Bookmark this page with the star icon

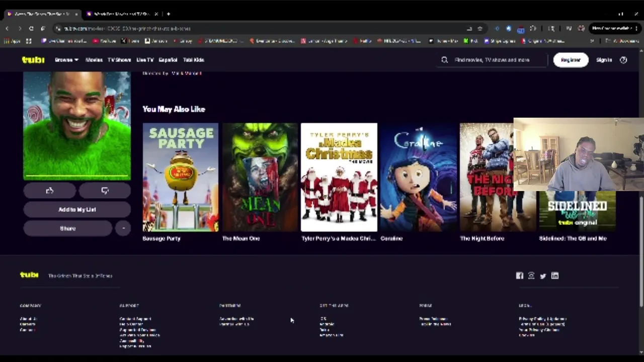479,29
